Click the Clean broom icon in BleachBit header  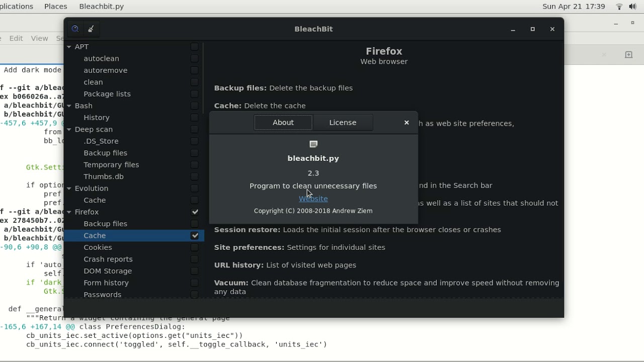coord(91,29)
